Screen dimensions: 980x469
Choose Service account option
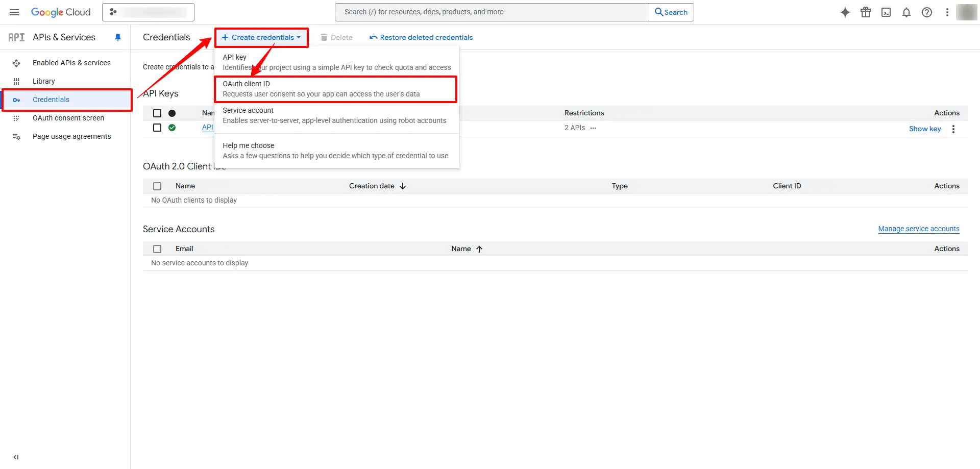337,115
